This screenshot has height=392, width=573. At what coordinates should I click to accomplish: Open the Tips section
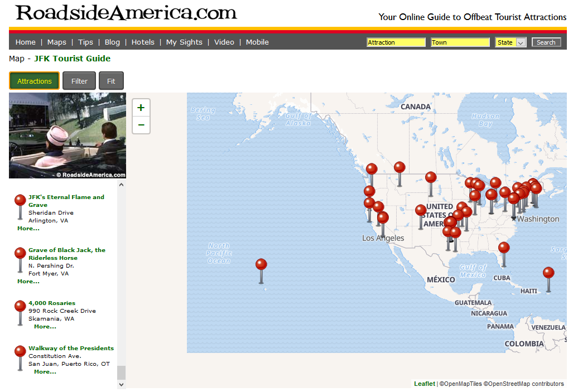[x=85, y=42]
